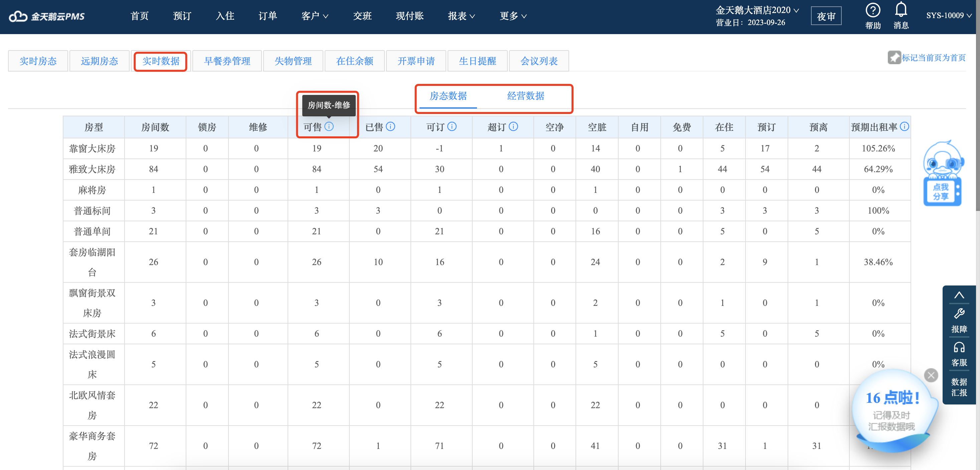Click 预离 column header
The image size is (980, 470).
coord(818,127)
